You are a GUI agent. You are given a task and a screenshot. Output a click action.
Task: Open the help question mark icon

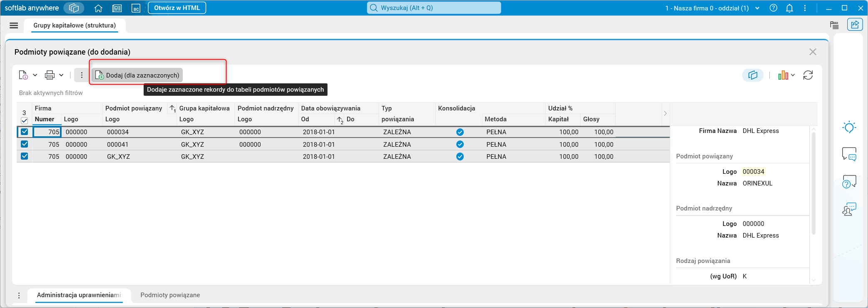tap(773, 8)
